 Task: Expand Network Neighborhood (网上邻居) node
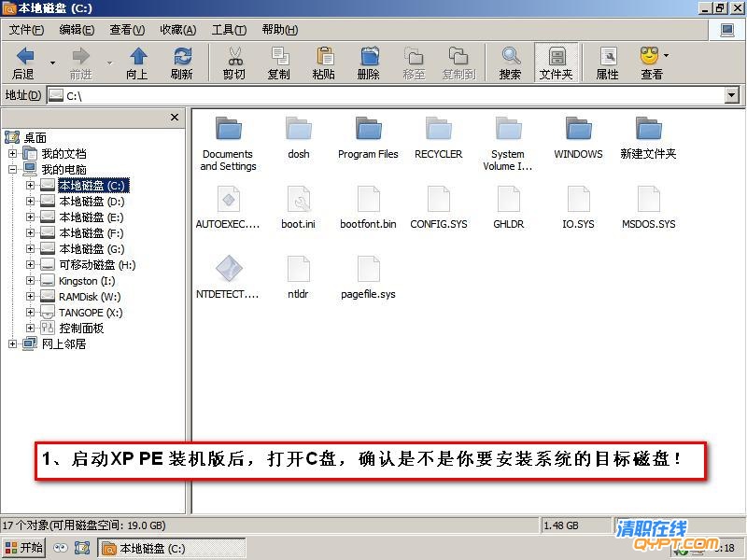[x=12, y=343]
